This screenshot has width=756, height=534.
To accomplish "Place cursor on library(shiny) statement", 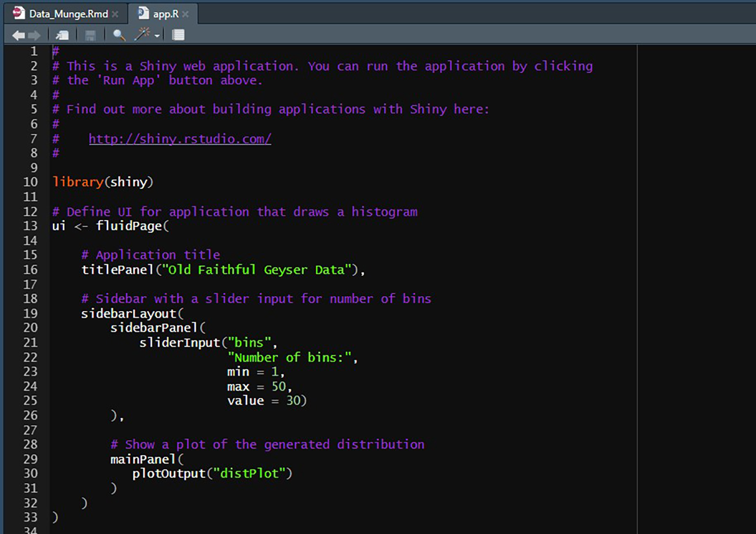I will coord(103,182).
